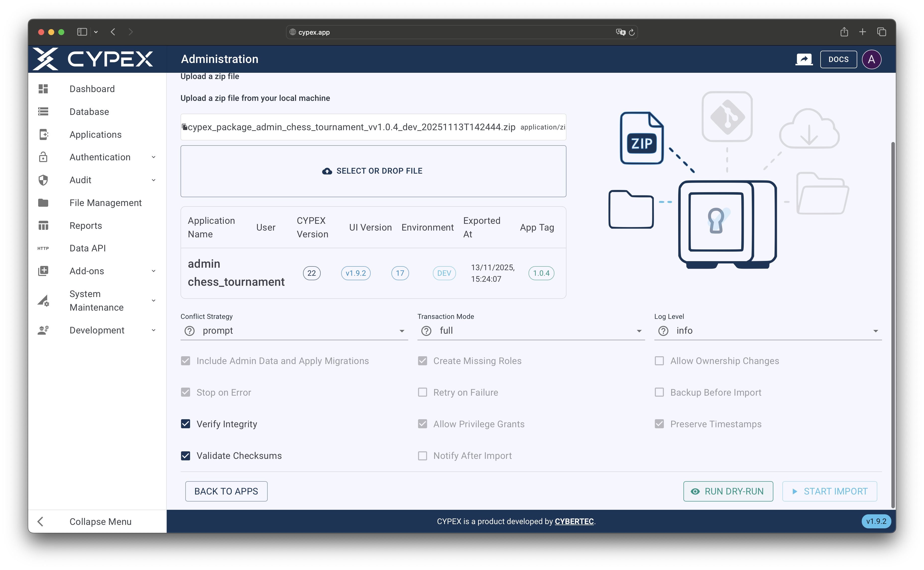924x570 pixels.
Task: Click the Data API HTTP icon
Action: (x=43, y=248)
